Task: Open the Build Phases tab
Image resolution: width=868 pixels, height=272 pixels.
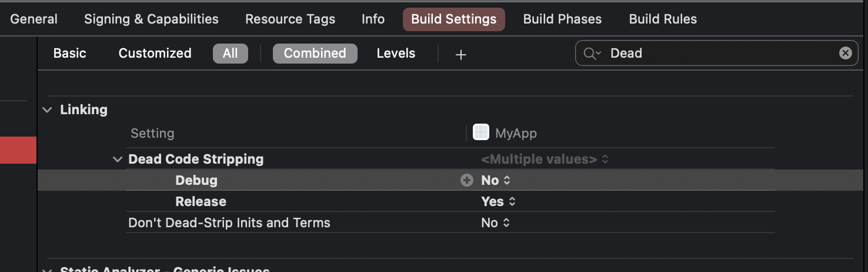Action: click(x=562, y=19)
